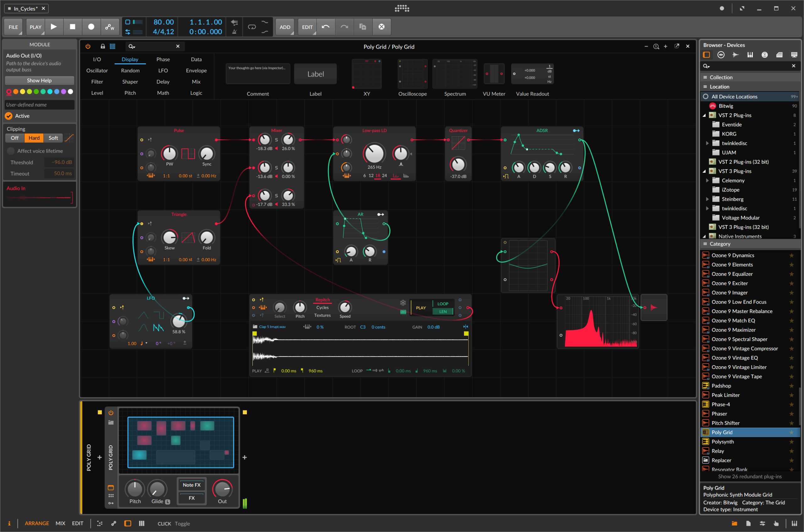The image size is (804, 532).
Task: Toggle LOOP button on sampler
Action: pos(443,304)
